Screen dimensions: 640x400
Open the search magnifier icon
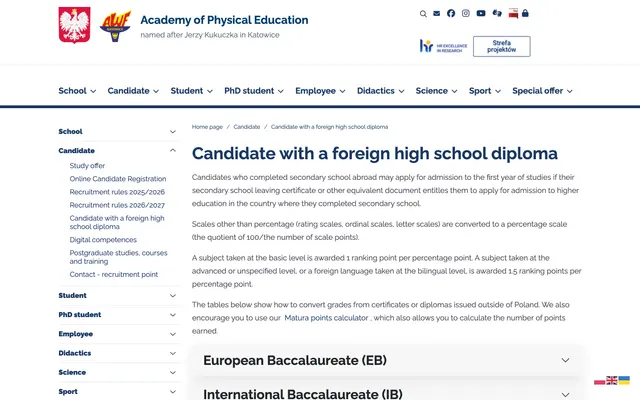pyautogui.click(x=423, y=14)
